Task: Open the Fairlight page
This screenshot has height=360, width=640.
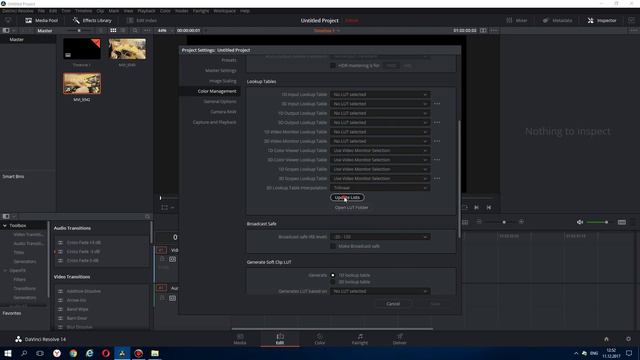Action: [x=360, y=339]
